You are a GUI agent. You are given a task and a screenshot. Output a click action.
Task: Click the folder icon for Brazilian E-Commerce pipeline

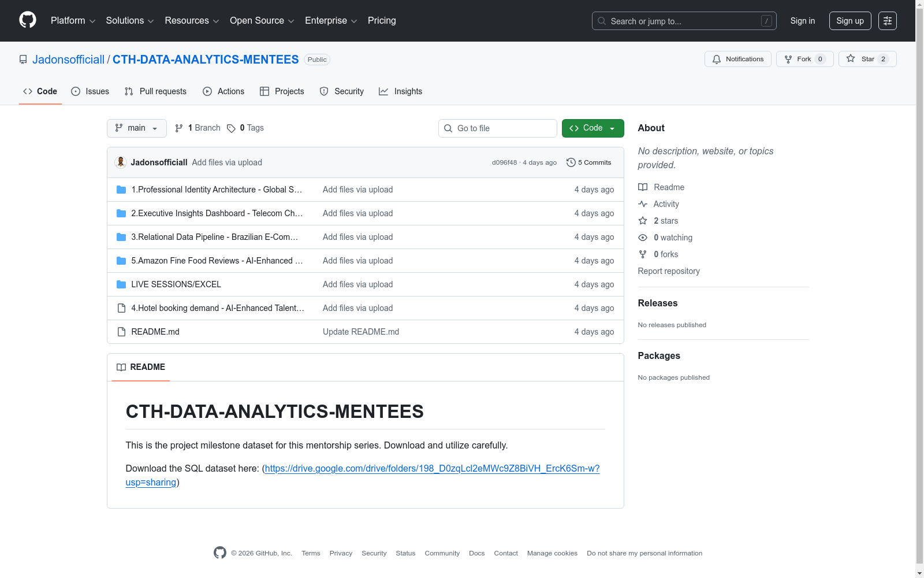(121, 237)
